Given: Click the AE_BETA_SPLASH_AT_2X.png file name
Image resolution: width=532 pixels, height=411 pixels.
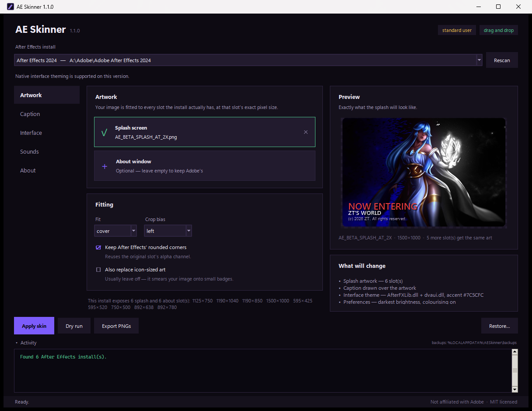Looking at the screenshot, I should 146,137.
